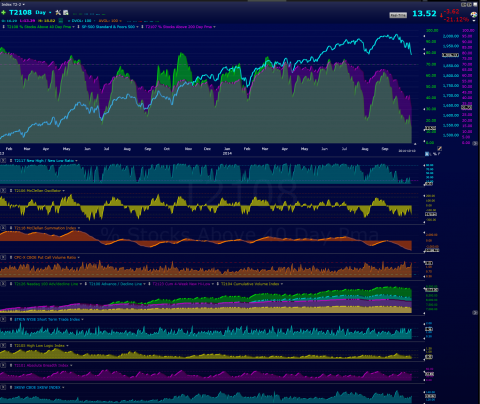Click the SP-500 Standard & Poors 500 legend
This screenshot has width=480, height=404.
tap(108, 27)
